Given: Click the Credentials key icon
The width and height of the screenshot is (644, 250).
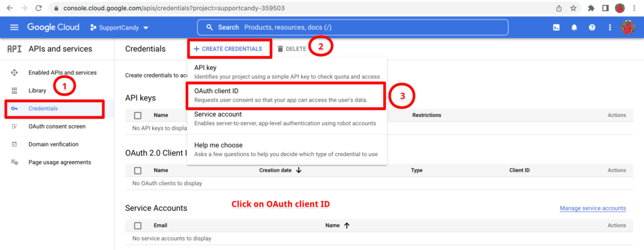Looking at the screenshot, I should click(14, 108).
